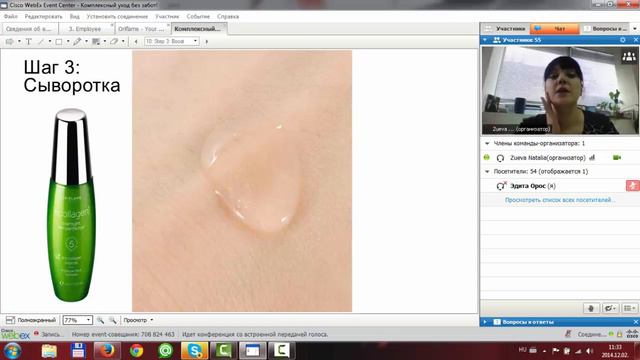
Task: Open the eraser tool options arrow
Action: [x=123, y=41]
